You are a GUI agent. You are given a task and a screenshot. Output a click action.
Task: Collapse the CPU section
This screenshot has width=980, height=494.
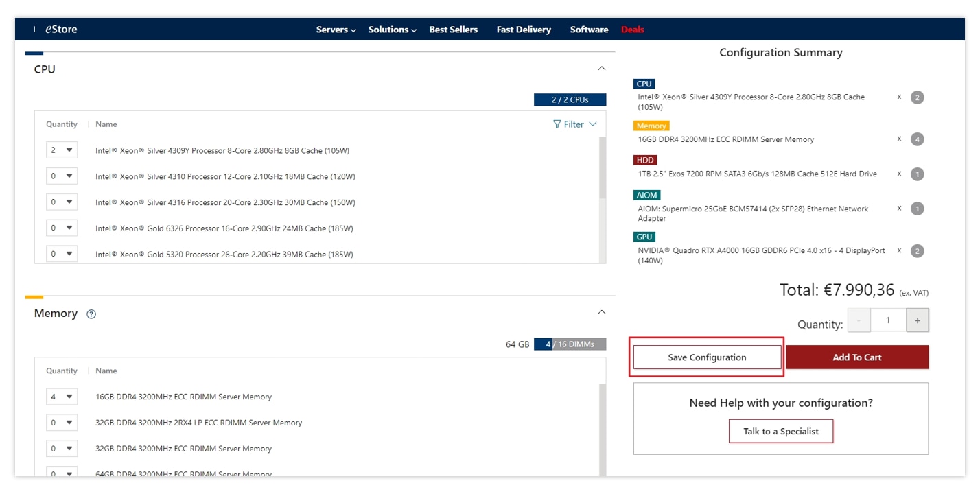tap(602, 67)
